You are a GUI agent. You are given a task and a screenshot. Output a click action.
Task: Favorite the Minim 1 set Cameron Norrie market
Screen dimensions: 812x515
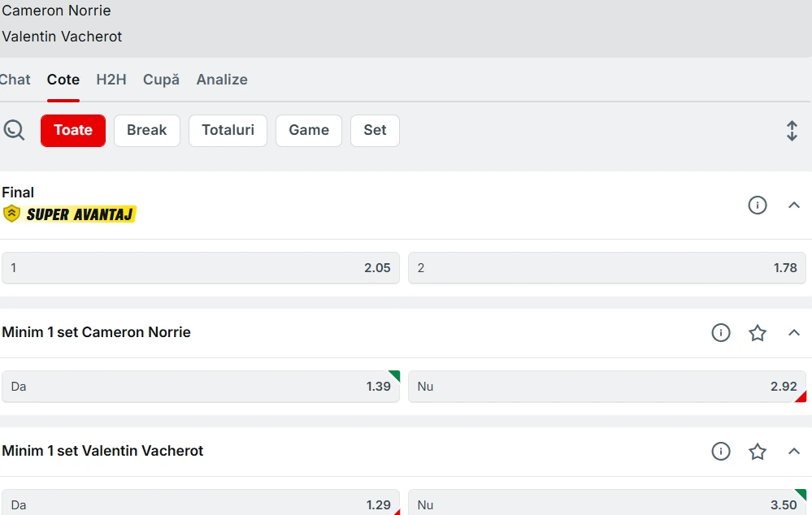tap(758, 333)
